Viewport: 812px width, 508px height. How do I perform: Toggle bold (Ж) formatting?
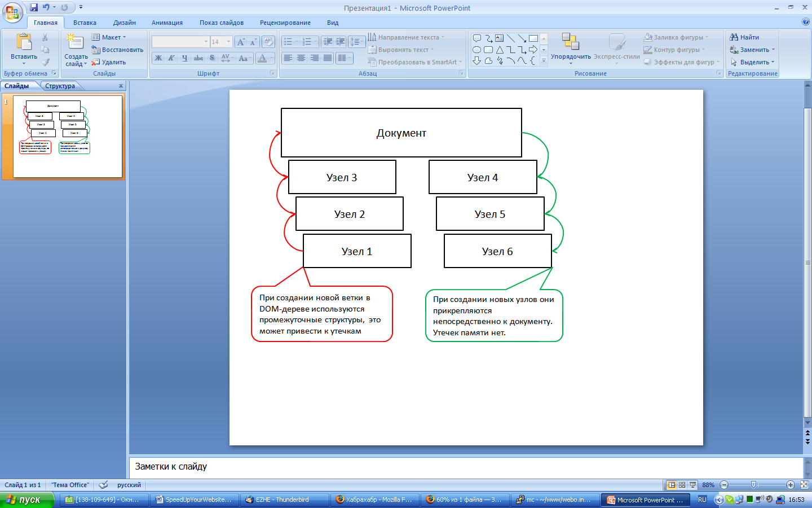click(x=158, y=58)
